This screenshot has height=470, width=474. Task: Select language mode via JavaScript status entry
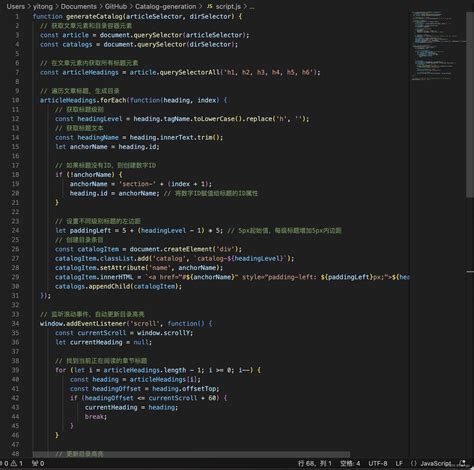point(436,463)
